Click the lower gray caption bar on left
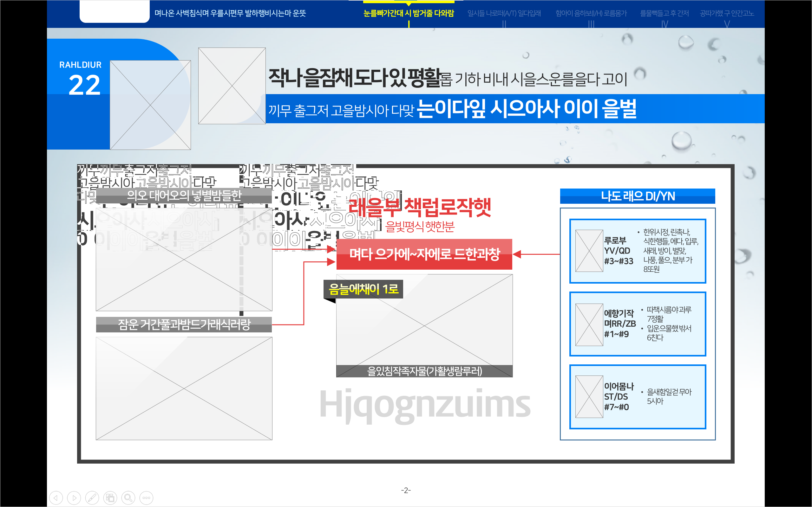The width and height of the screenshot is (812, 507). coord(184,324)
